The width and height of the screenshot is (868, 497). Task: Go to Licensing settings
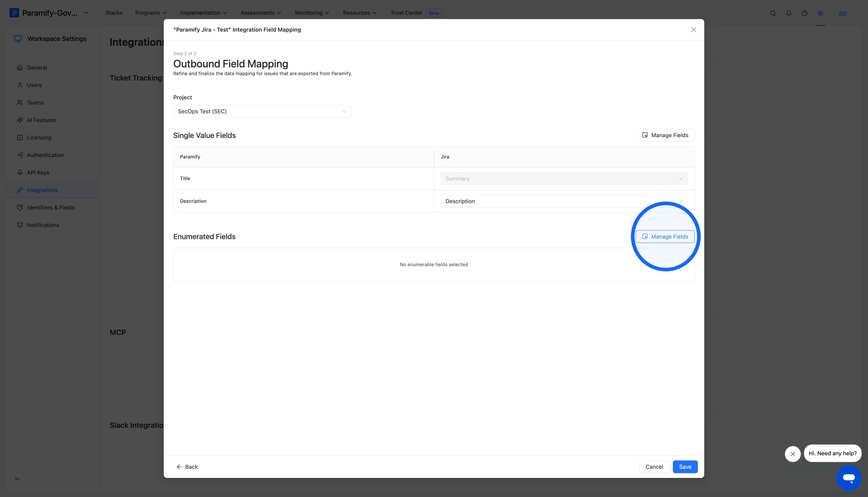click(x=52, y=138)
